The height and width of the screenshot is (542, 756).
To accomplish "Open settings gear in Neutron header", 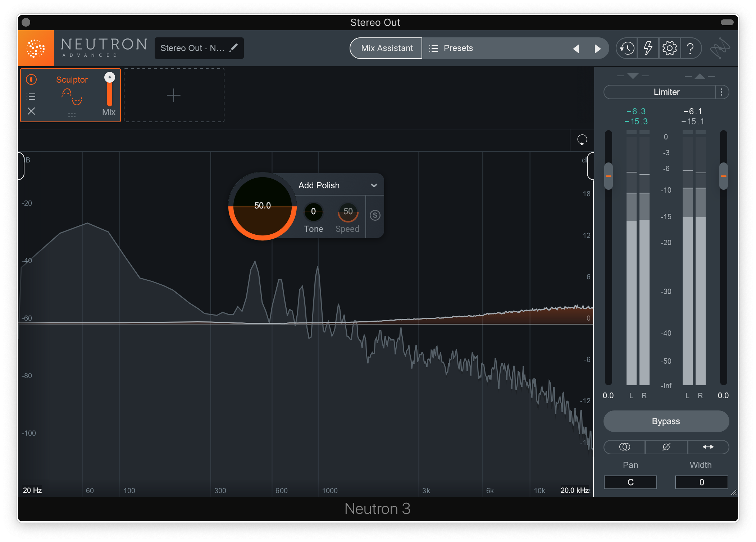I will (669, 48).
